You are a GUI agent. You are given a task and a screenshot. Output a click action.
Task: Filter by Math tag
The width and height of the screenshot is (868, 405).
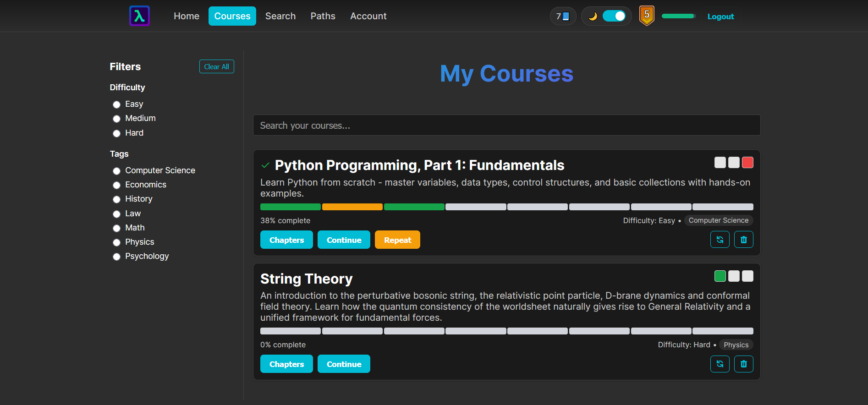pos(116,228)
